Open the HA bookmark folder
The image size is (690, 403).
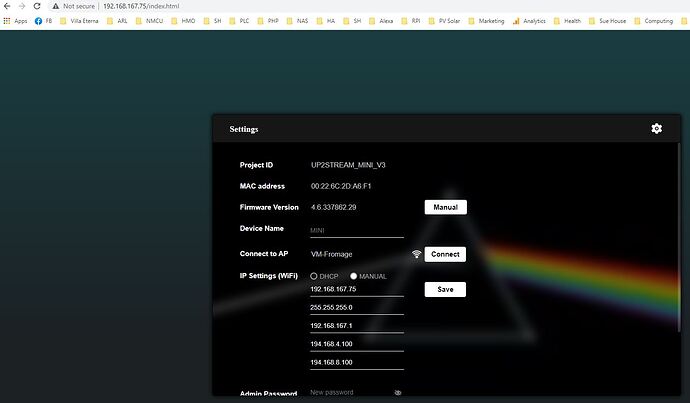coord(326,21)
